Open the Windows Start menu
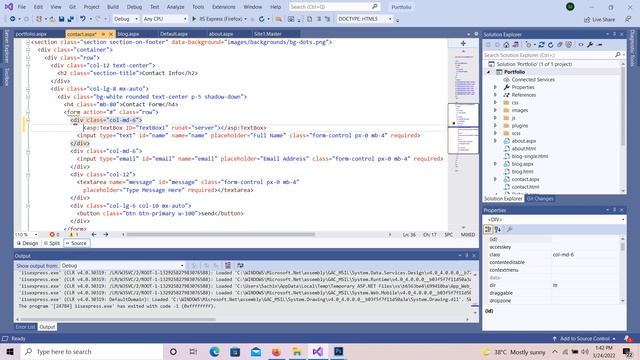The image size is (640, 360). pos(10,351)
